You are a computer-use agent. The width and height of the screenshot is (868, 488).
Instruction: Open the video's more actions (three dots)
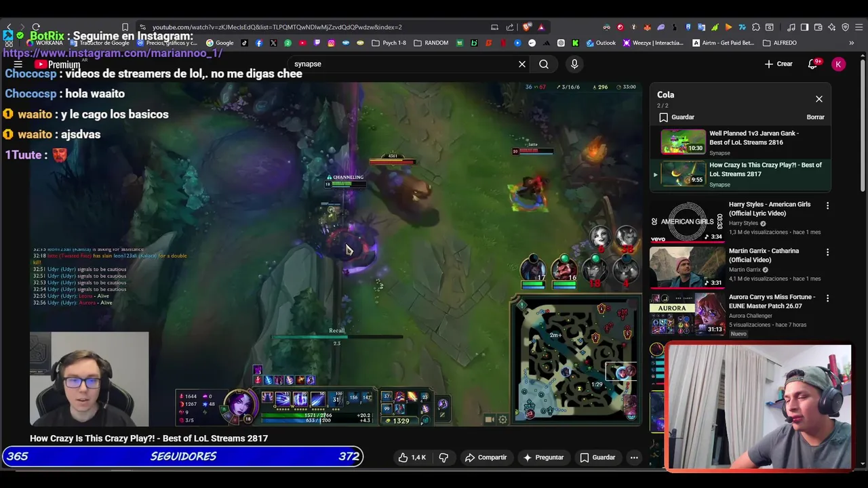pos(634,457)
